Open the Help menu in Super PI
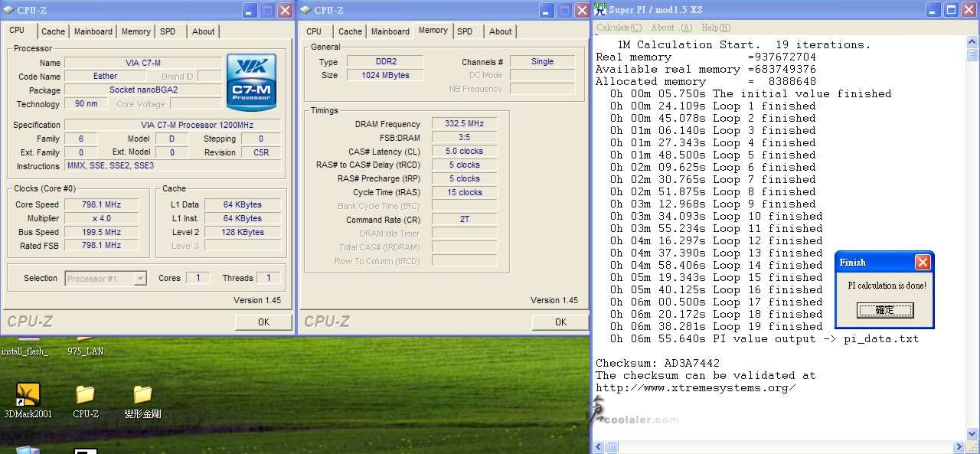The height and width of the screenshot is (454, 980). tap(716, 28)
